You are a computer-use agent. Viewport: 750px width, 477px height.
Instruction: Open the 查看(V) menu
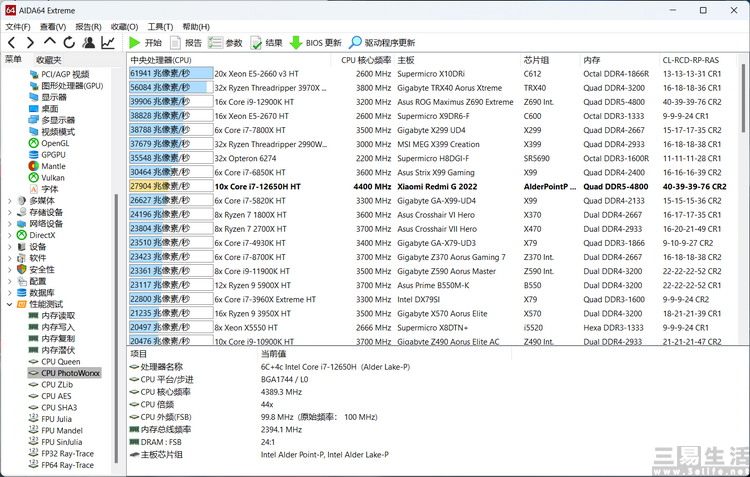[x=53, y=27]
